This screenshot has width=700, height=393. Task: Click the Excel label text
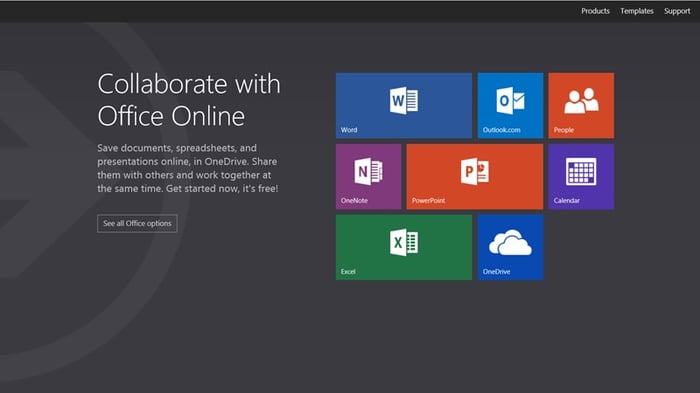click(348, 272)
